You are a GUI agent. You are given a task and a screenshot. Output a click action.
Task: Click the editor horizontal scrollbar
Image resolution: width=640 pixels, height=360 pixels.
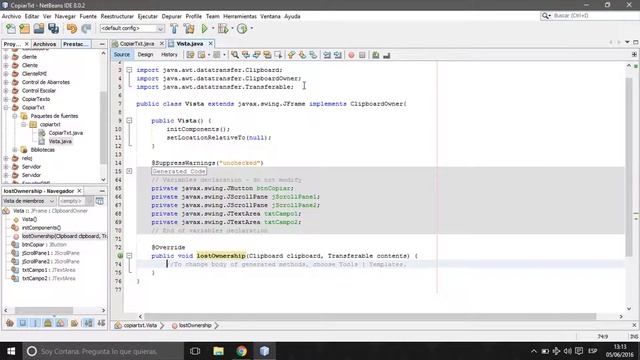(370, 316)
